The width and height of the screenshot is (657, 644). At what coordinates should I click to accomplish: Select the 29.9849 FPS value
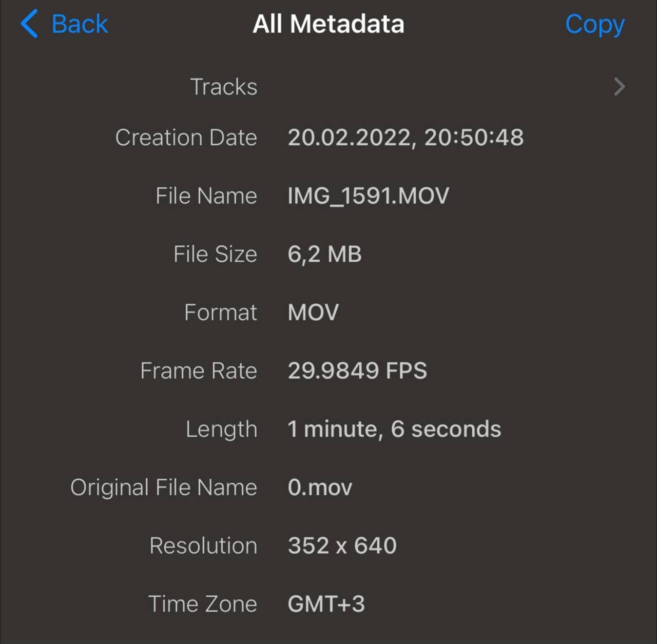tap(357, 370)
